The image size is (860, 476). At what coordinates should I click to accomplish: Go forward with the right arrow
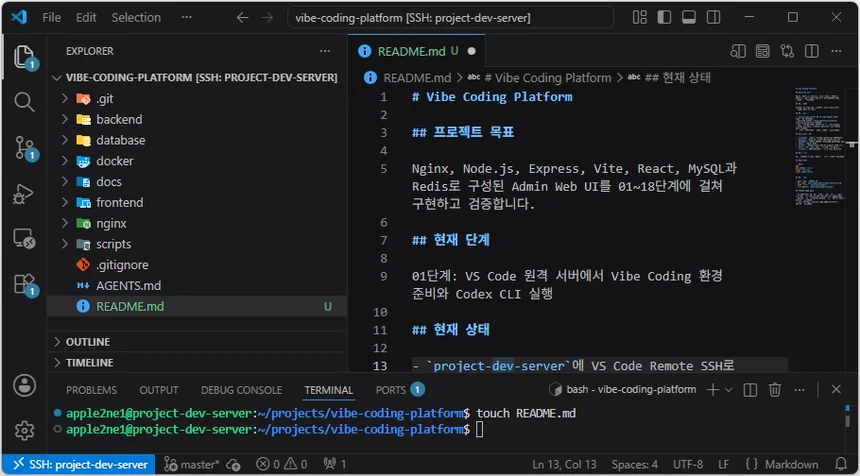(267, 18)
